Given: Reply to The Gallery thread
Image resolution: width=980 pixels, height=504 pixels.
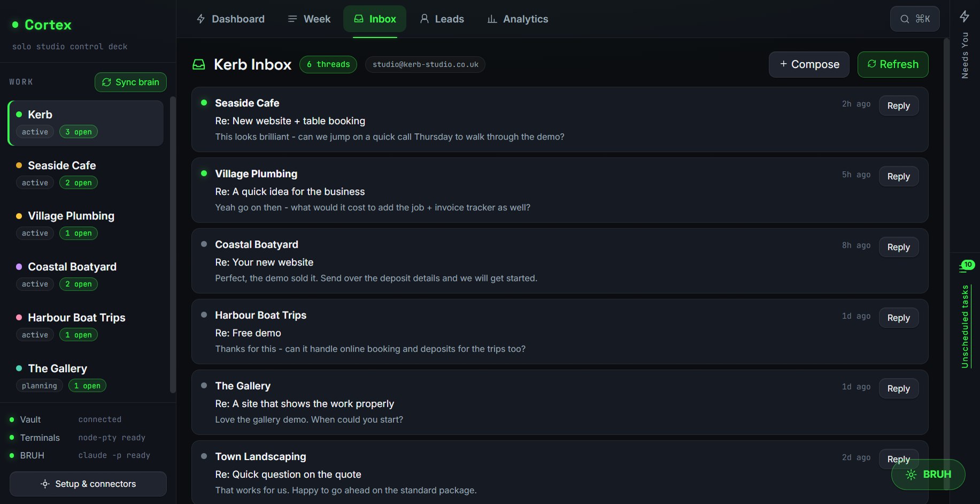Looking at the screenshot, I should point(898,388).
